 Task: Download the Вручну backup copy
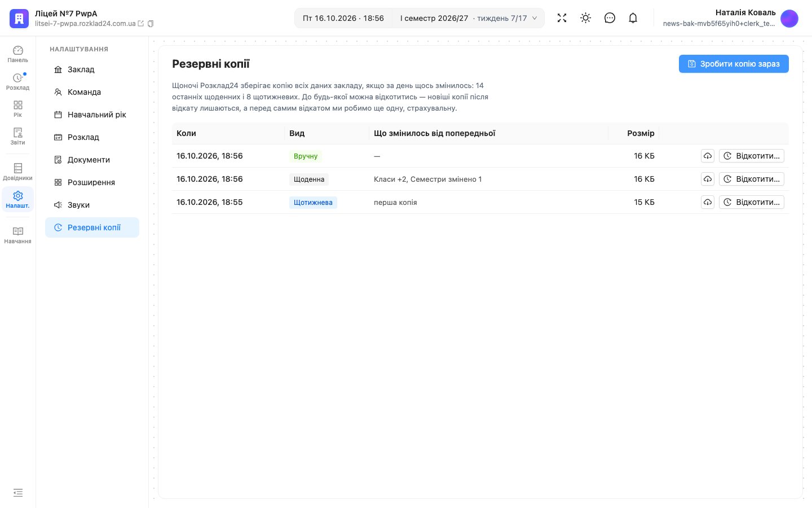pos(708,156)
